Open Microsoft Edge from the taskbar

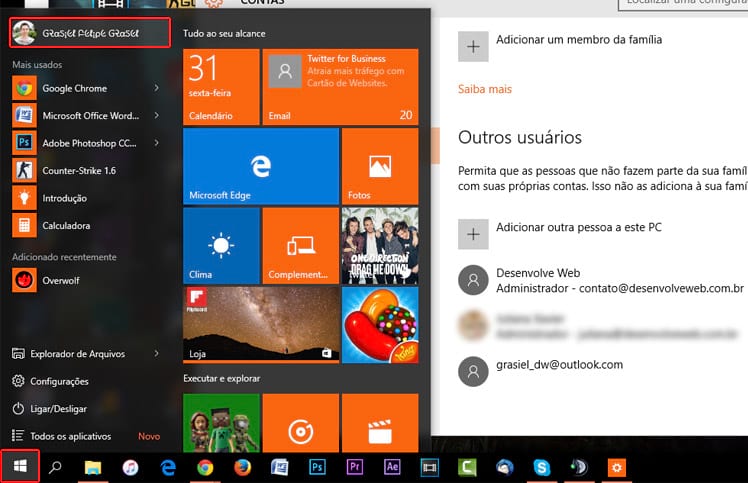coord(168,467)
